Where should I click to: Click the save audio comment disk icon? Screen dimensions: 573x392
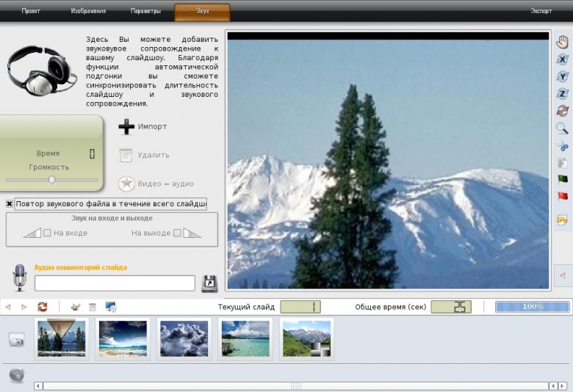[209, 284]
